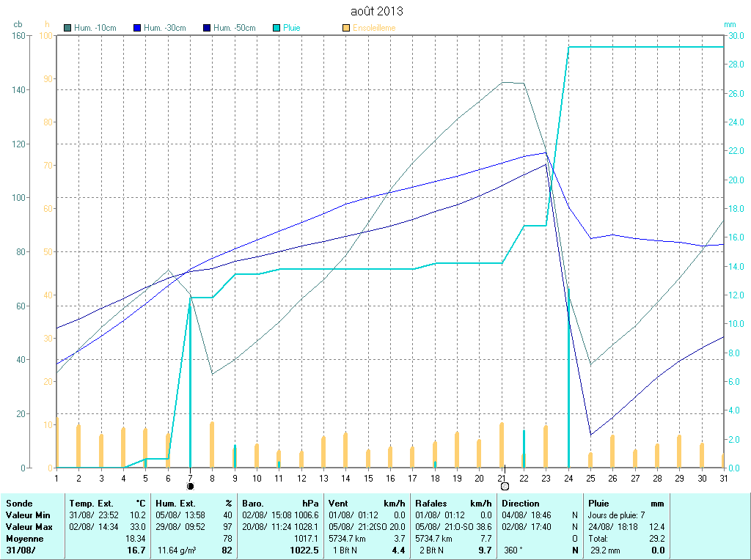Click the Hum. -50cm legend swatch

pyautogui.click(x=208, y=28)
